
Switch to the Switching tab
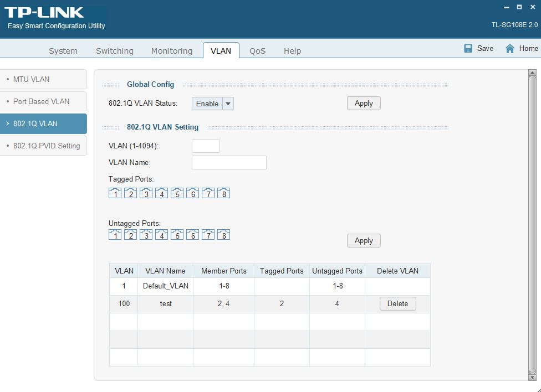(x=114, y=51)
